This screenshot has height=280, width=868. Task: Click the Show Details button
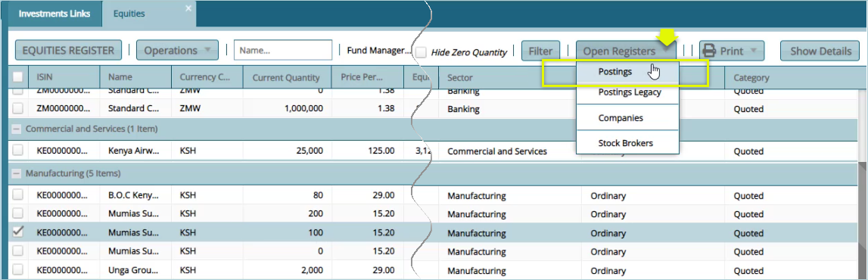820,51
